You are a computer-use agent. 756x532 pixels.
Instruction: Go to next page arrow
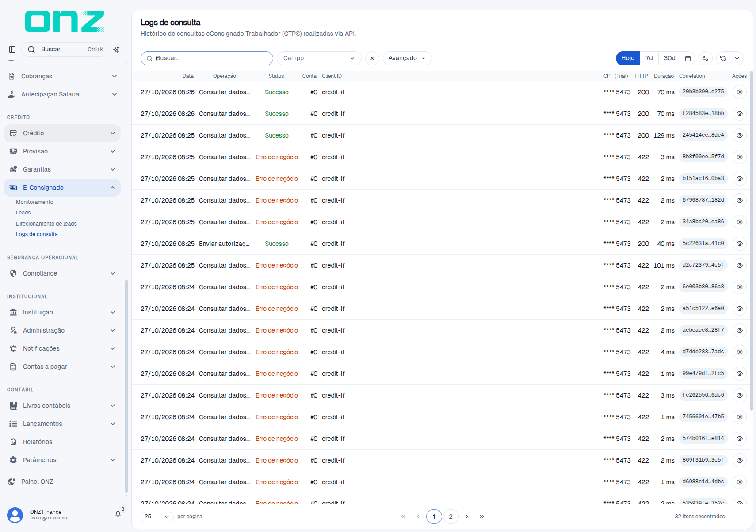(x=467, y=517)
